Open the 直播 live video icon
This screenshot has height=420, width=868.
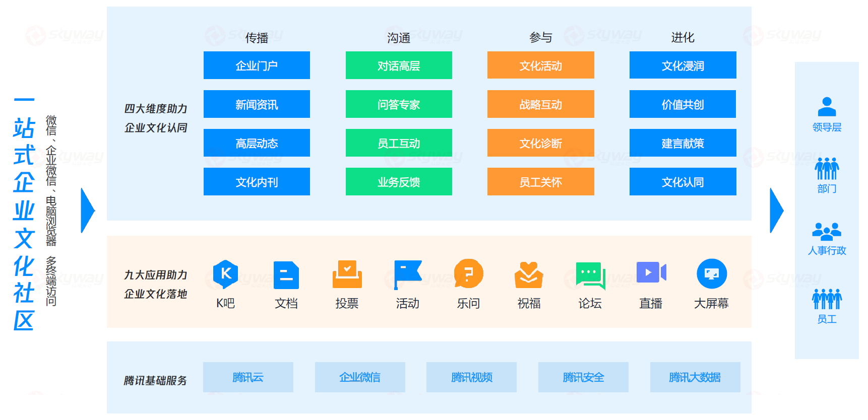click(x=651, y=272)
